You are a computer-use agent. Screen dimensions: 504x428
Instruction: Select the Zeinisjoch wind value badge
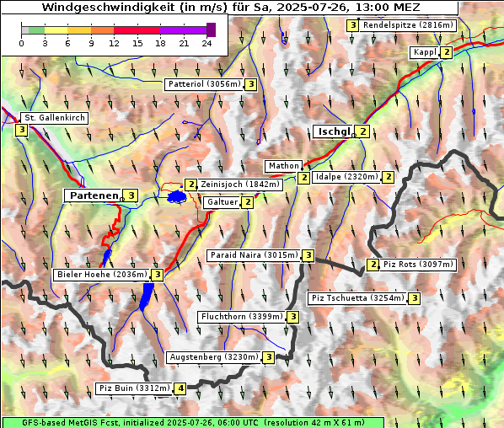(191, 185)
